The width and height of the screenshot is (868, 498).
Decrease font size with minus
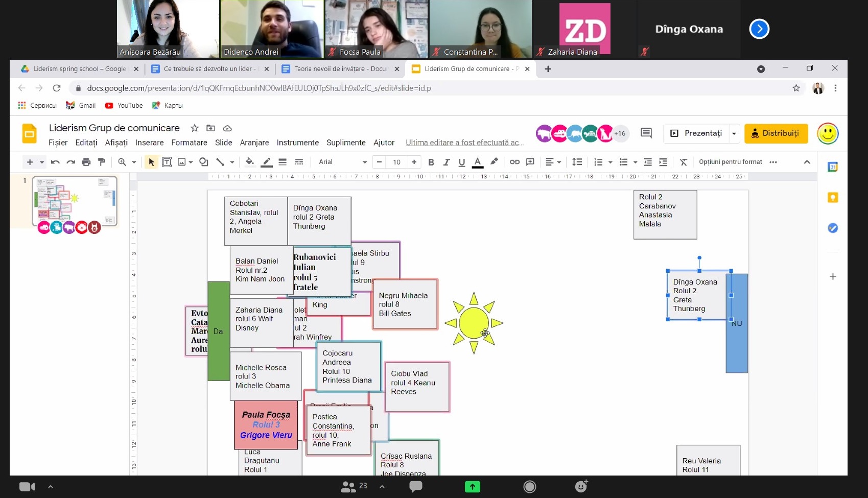pyautogui.click(x=379, y=162)
